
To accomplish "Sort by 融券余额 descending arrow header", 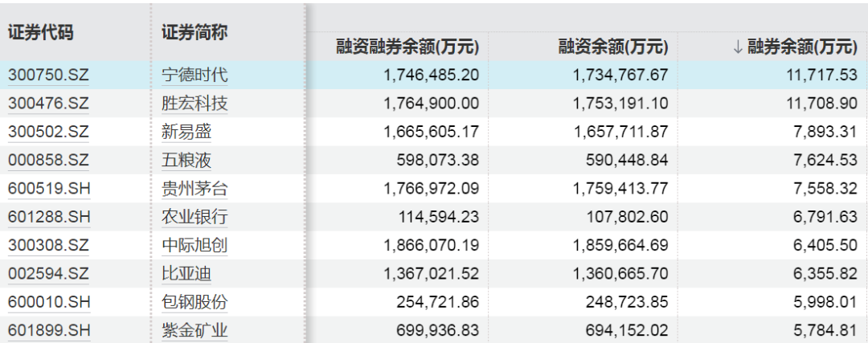I will pos(796,47).
